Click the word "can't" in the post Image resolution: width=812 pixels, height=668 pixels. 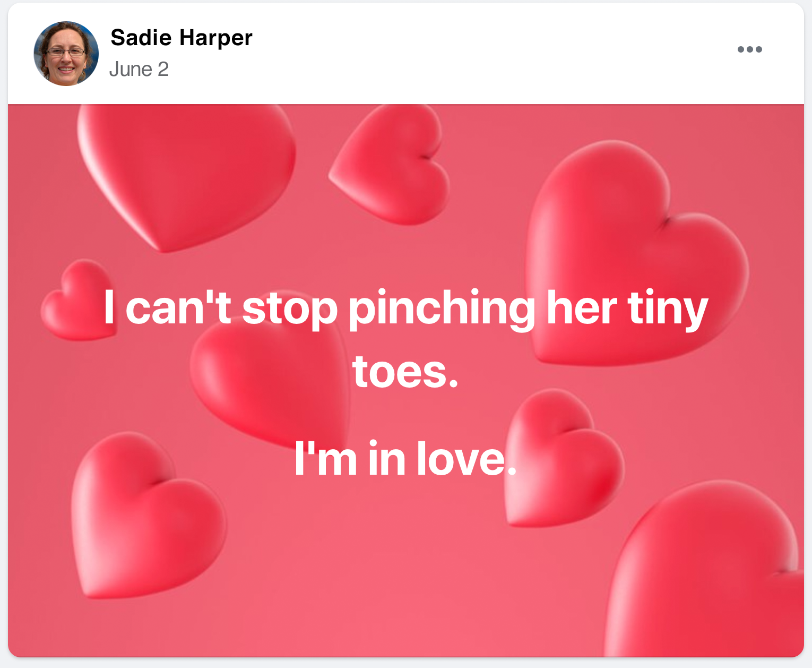coord(178,309)
